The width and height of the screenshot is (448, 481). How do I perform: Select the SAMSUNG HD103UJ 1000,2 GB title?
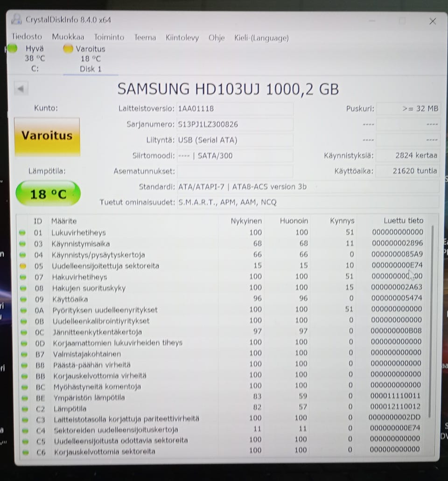click(x=228, y=89)
